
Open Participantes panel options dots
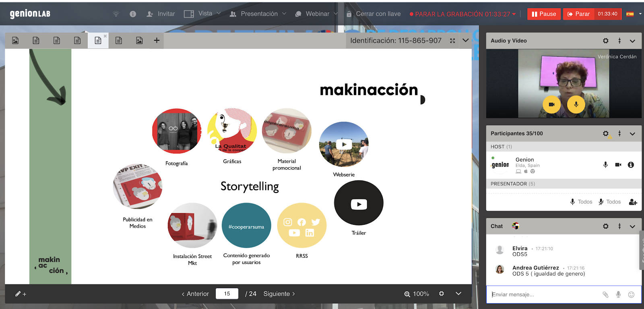[x=619, y=133]
